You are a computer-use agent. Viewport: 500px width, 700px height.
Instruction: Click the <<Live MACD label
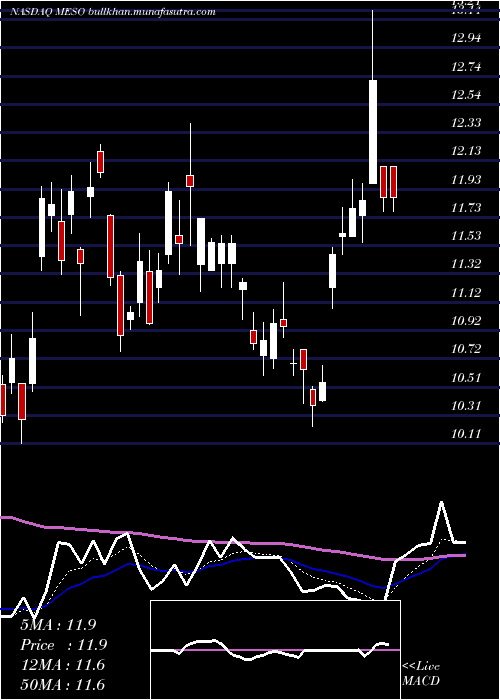pyautogui.click(x=421, y=673)
